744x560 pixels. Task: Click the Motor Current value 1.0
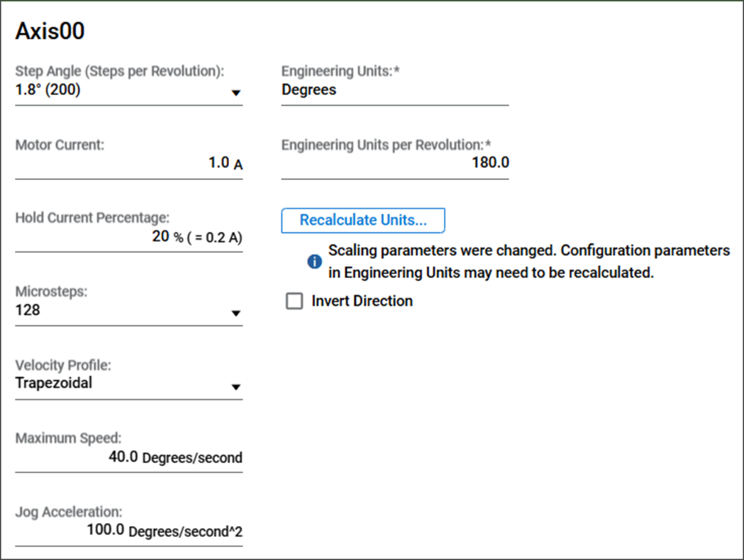[218, 162]
